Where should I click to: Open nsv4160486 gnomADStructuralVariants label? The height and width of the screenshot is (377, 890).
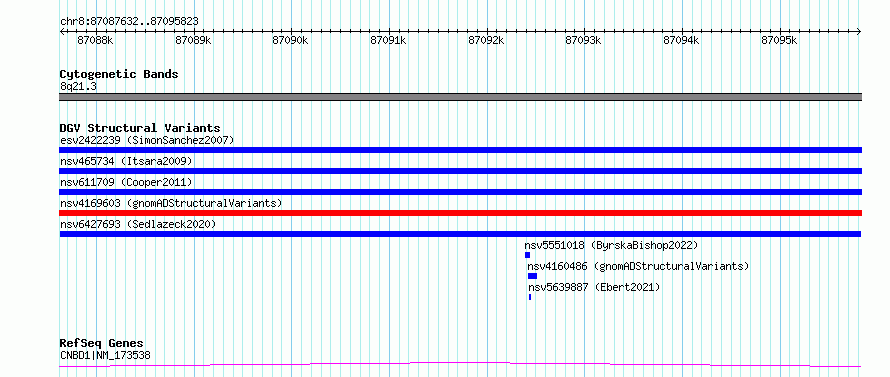pyautogui.click(x=639, y=266)
